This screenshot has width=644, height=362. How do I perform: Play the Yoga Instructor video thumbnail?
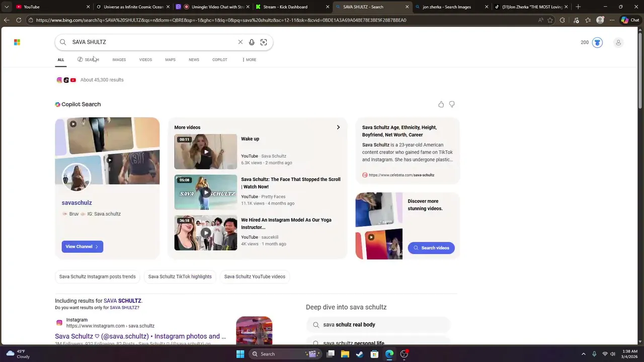point(206,233)
